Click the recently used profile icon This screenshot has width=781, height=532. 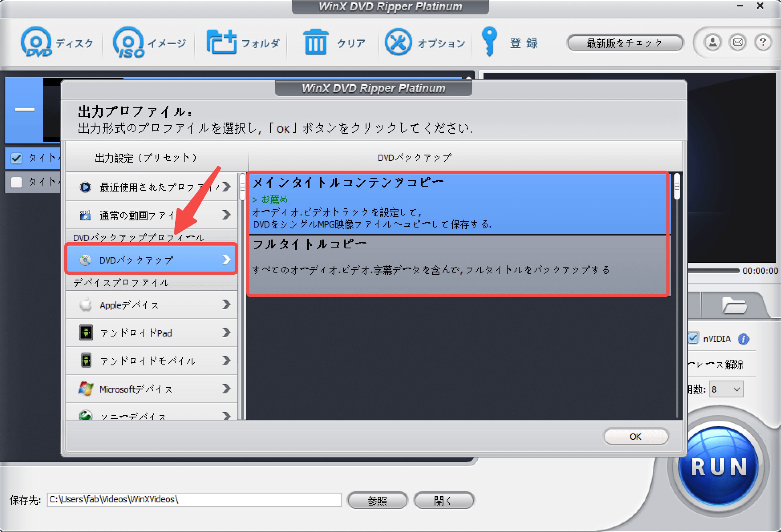85,187
